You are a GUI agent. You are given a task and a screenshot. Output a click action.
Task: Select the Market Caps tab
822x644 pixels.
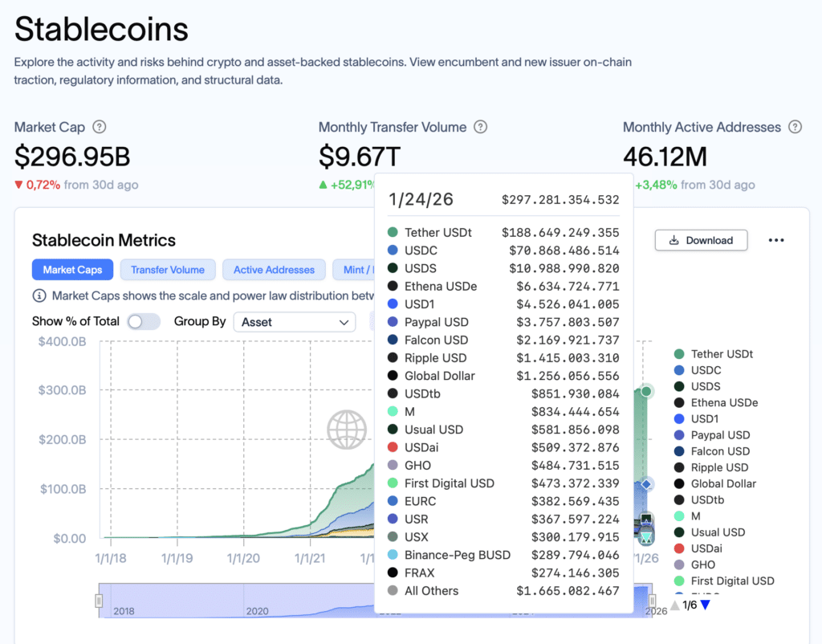(x=72, y=270)
